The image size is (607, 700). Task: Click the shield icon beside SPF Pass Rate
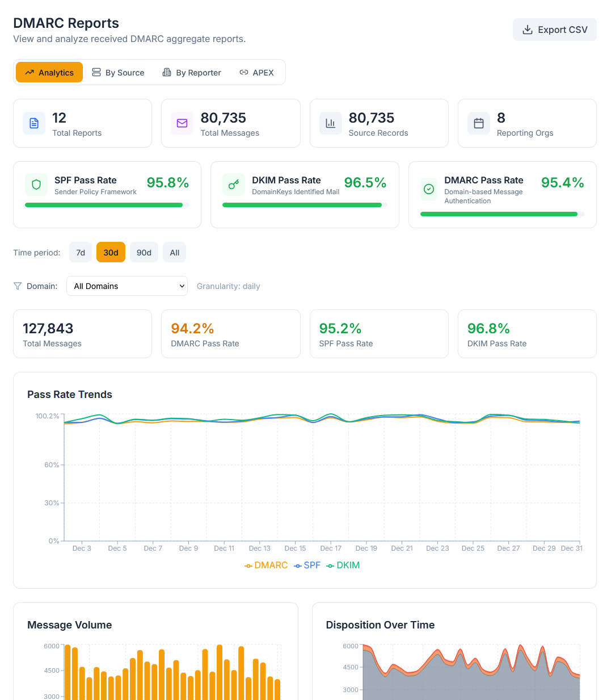click(x=36, y=185)
